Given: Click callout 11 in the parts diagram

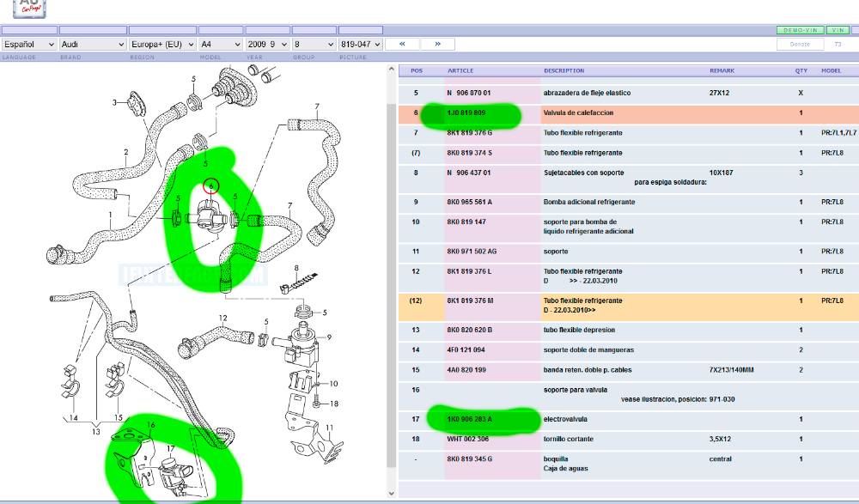Looking at the screenshot, I should tap(329, 428).
